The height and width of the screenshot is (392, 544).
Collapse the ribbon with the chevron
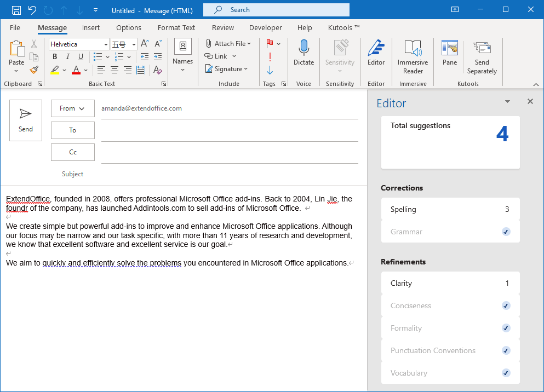point(536,84)
